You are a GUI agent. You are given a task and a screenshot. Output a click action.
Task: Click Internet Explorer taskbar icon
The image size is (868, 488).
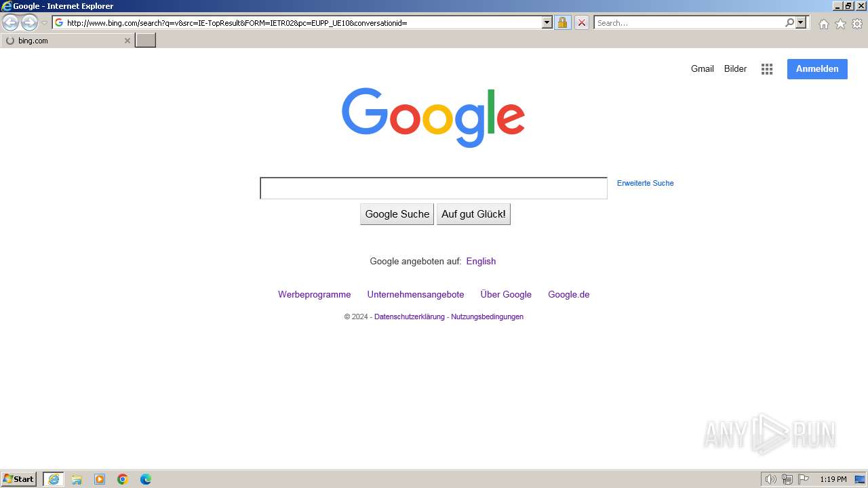[x=54, y=479]
